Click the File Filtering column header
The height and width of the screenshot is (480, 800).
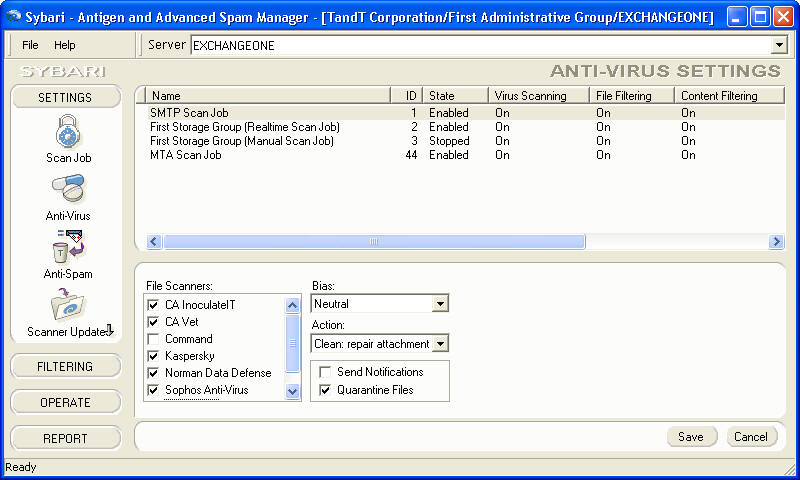[x=632, y=95]
